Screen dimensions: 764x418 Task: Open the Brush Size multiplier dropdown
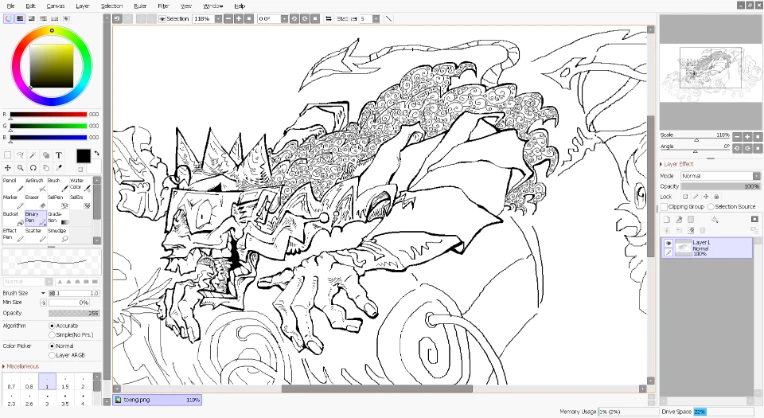tap(43, 293)
